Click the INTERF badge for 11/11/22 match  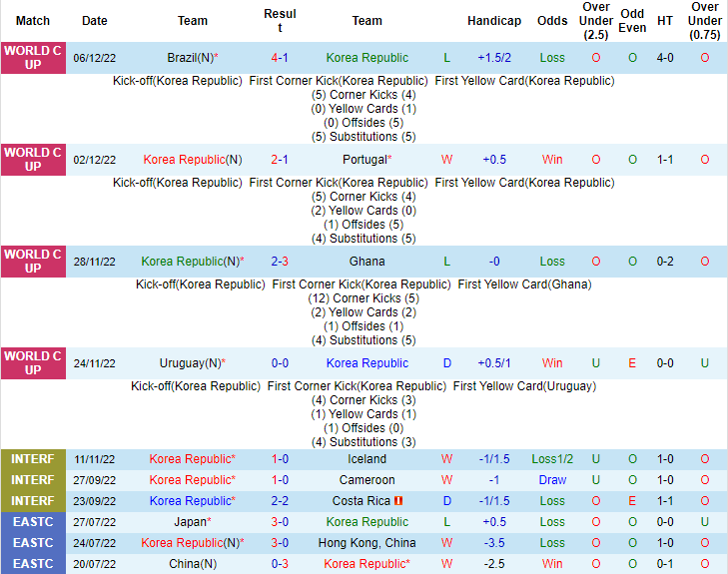33,459
